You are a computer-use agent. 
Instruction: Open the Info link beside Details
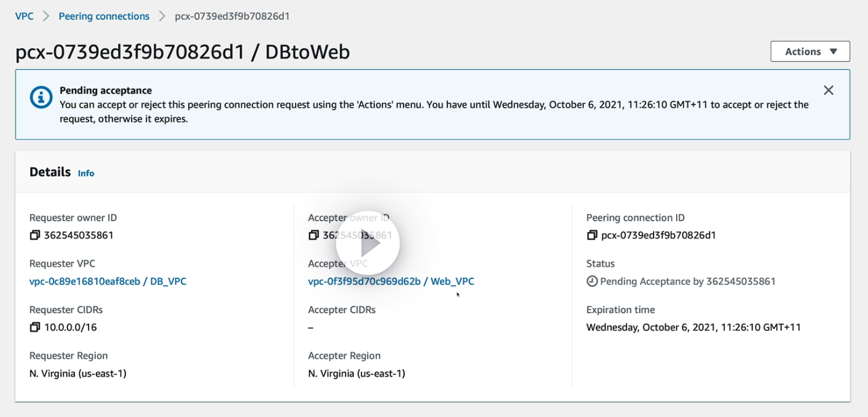coord(86,173)
